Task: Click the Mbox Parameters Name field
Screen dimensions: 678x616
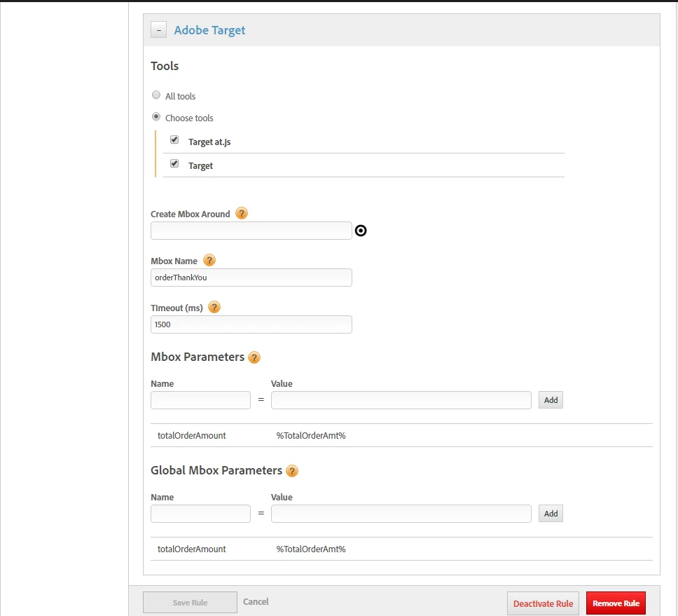Action: [x=200, y=400]
